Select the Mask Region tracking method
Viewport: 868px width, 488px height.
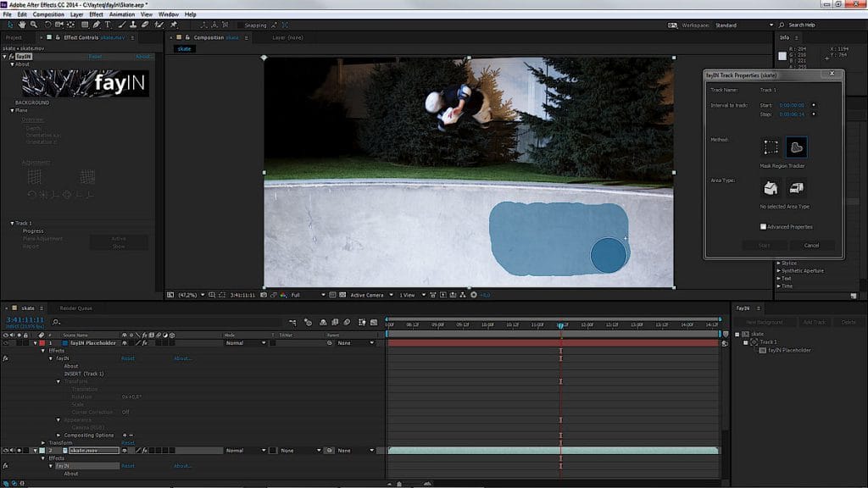[x=771, y=147]
